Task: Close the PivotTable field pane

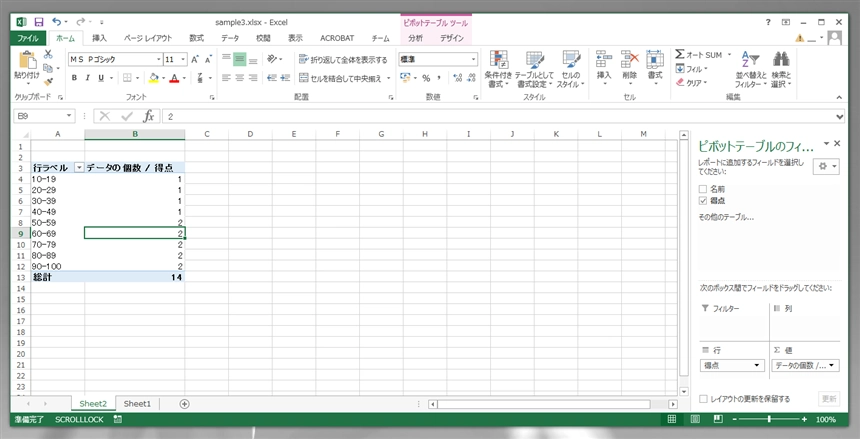Action: click(x=837, y=143)
